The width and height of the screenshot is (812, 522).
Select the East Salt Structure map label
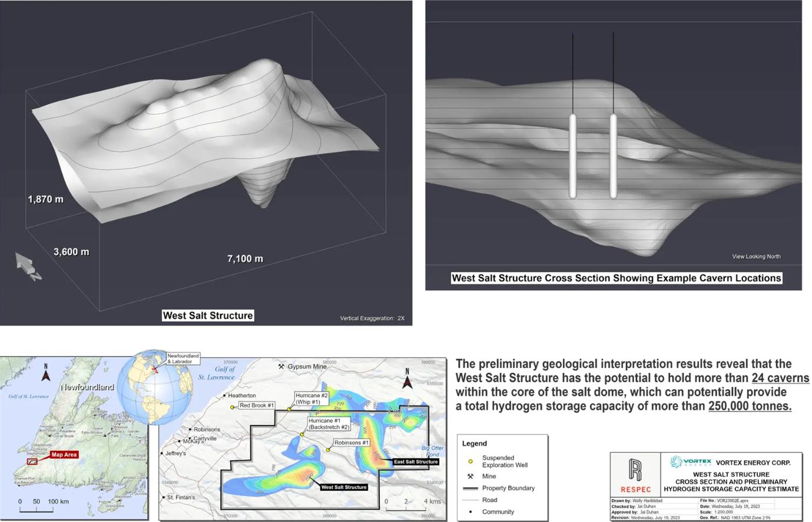pyautogui.click(x=416, y=462)
